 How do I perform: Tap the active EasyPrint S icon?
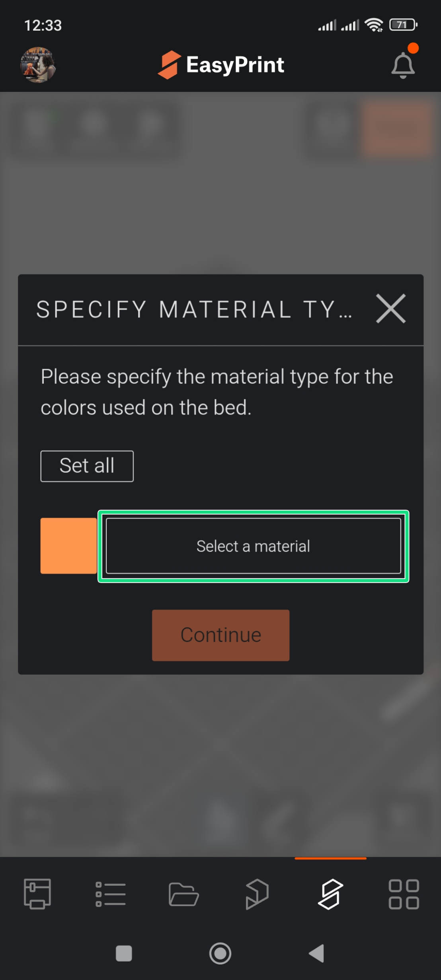(x=330, y=894)
